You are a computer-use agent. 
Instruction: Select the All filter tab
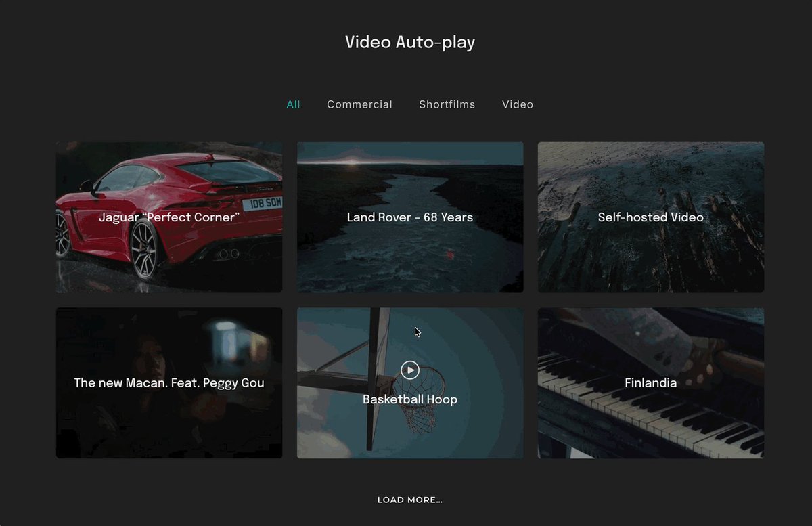tap(293, 104)
